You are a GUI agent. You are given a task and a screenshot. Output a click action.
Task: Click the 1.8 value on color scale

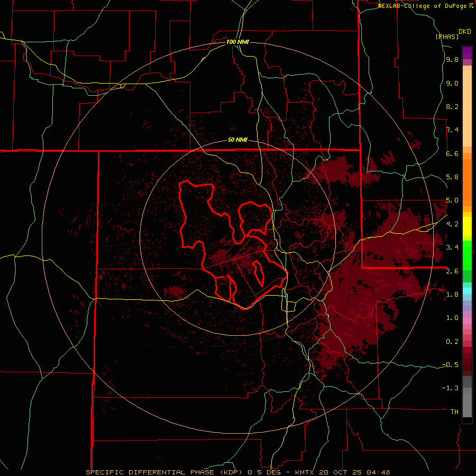tap(452, 295)
